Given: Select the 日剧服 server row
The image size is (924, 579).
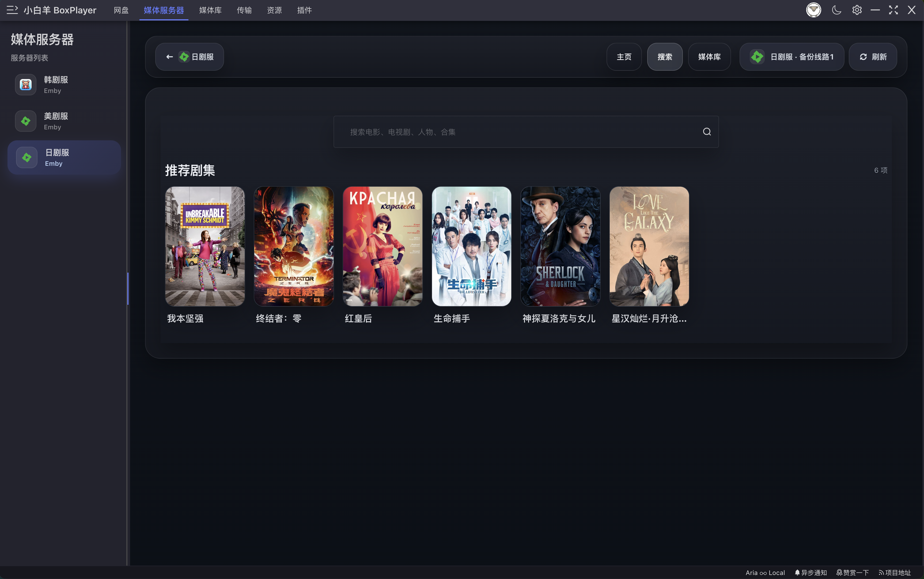Looking at the screenshot, I should point(64,157).
